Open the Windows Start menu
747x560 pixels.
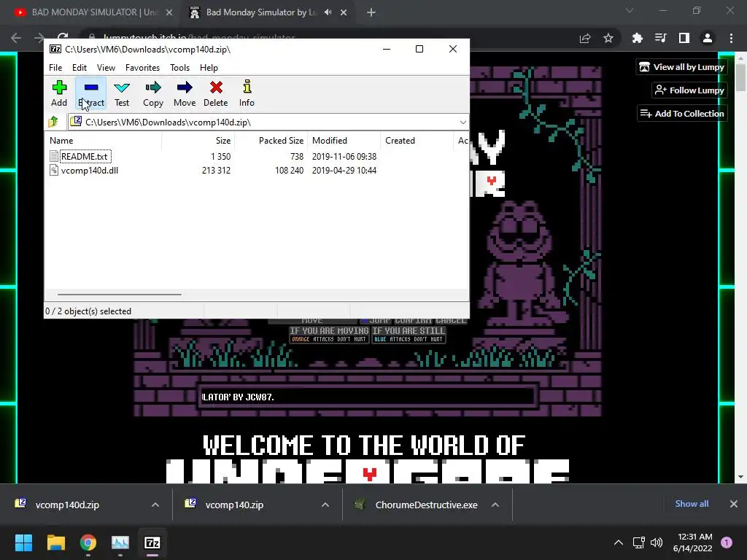coord(23,542)
